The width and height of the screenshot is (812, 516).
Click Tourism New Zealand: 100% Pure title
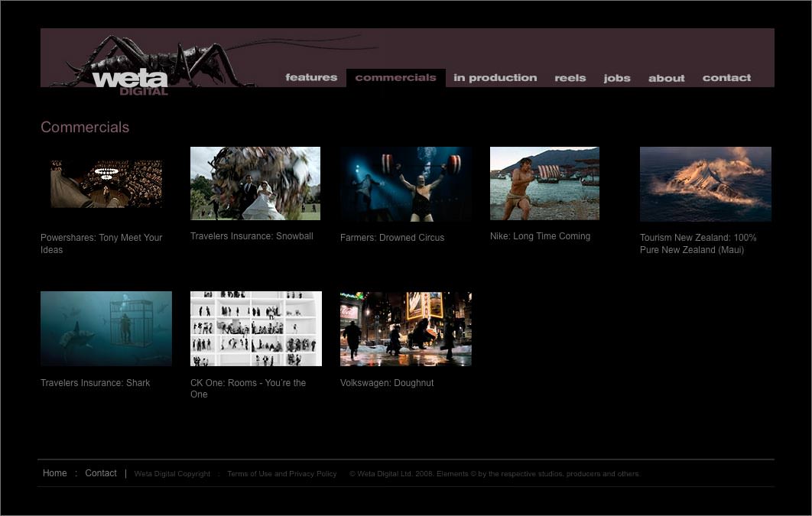pyautogui.click(x=698, y=243)
